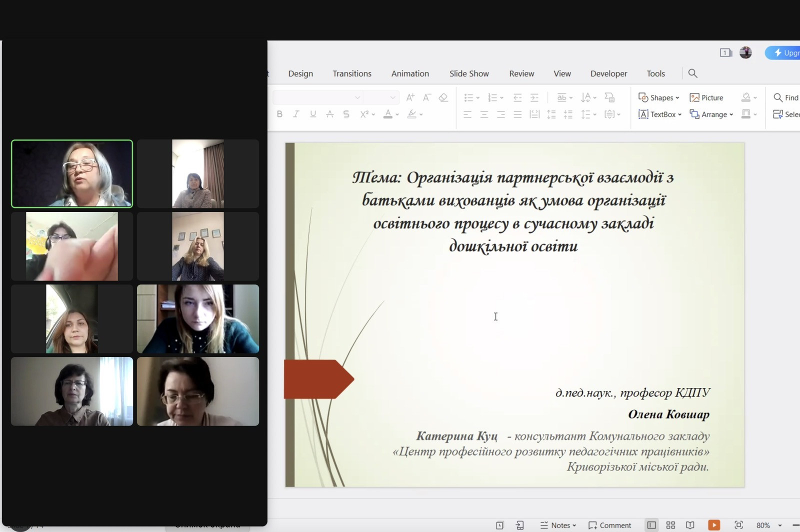
Task: Insert a Picture from the toolbar
Action: (706, 97)
